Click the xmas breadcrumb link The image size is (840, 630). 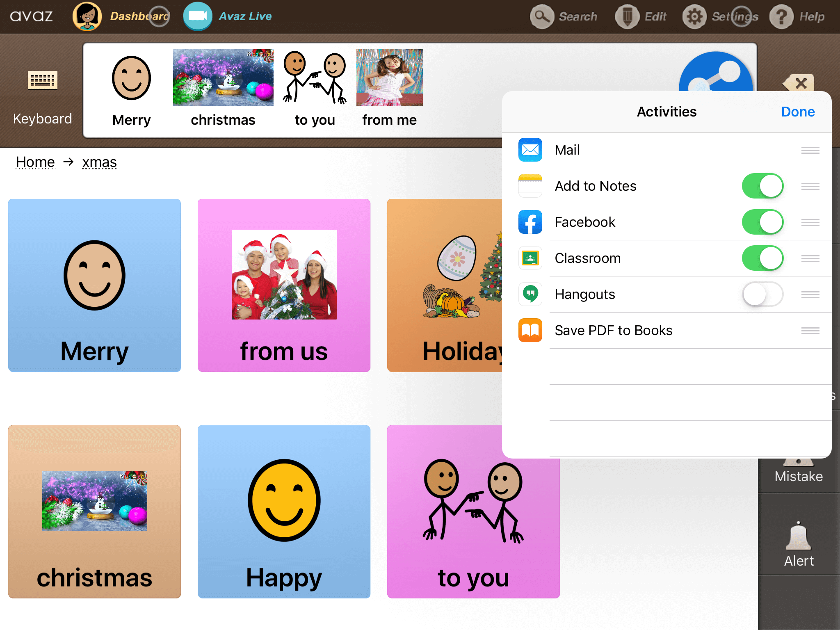pos(99,162)
